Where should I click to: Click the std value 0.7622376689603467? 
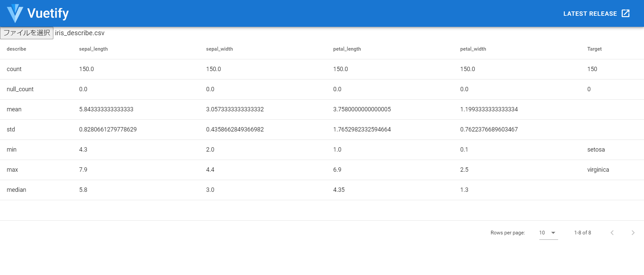point(489,129)
